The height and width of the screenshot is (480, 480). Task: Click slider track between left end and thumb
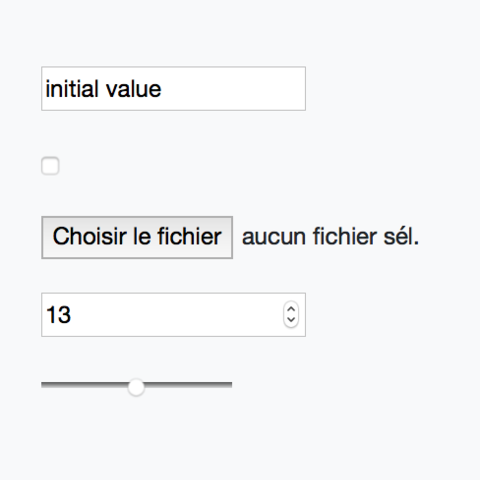point(85,385)
